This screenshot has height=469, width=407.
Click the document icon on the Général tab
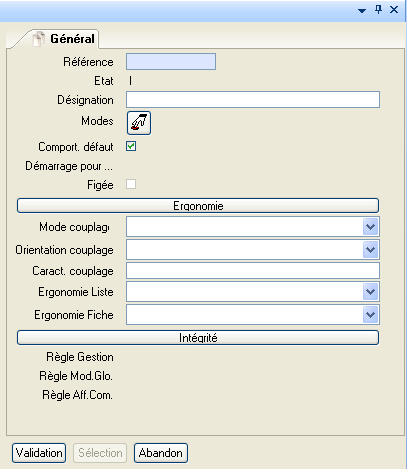click(x=39, y=39)
